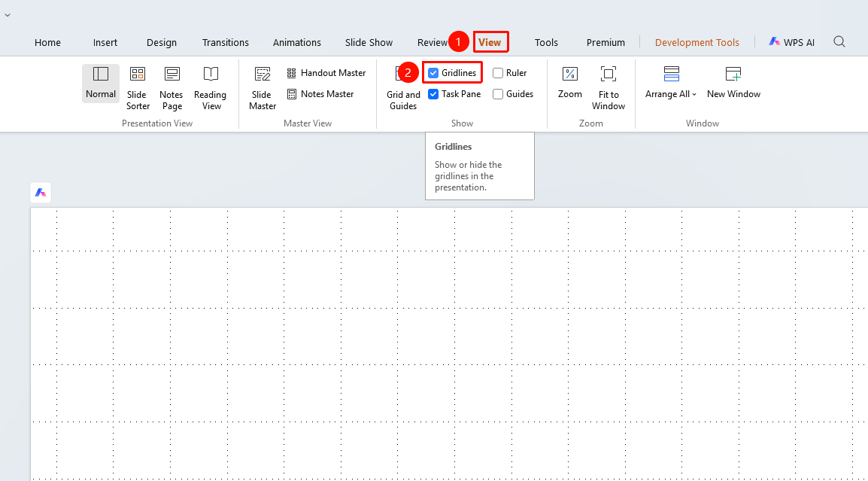Uncheck the Gridlines checkbox
The height and width of the screenshot is (481, 868).
pos(433,73)
